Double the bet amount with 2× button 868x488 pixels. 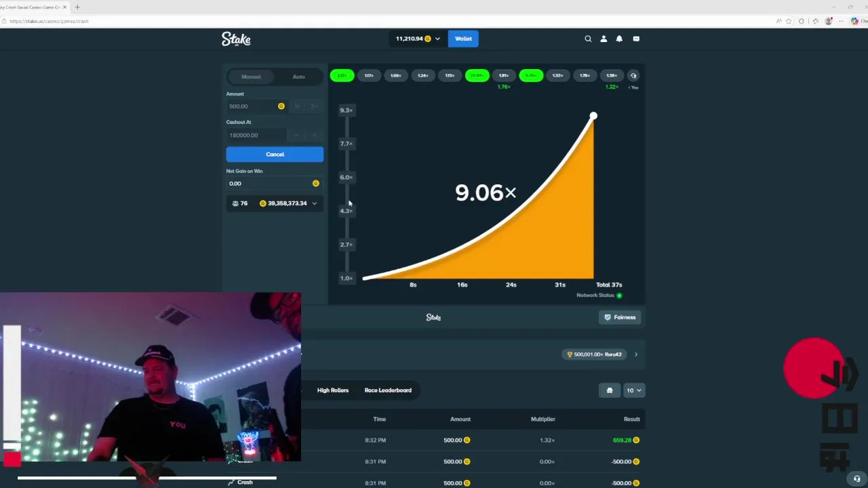314,106
